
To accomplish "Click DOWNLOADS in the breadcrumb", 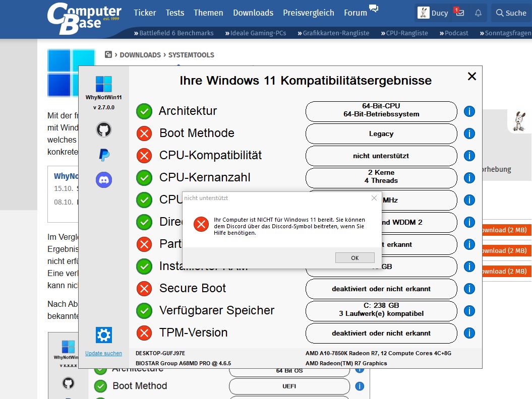I will 140,55.
